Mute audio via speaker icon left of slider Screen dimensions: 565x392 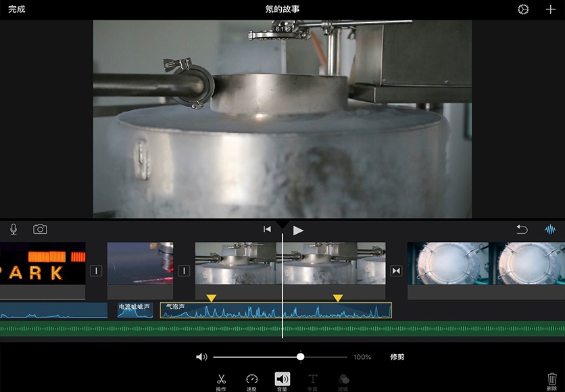click(201, 357)
